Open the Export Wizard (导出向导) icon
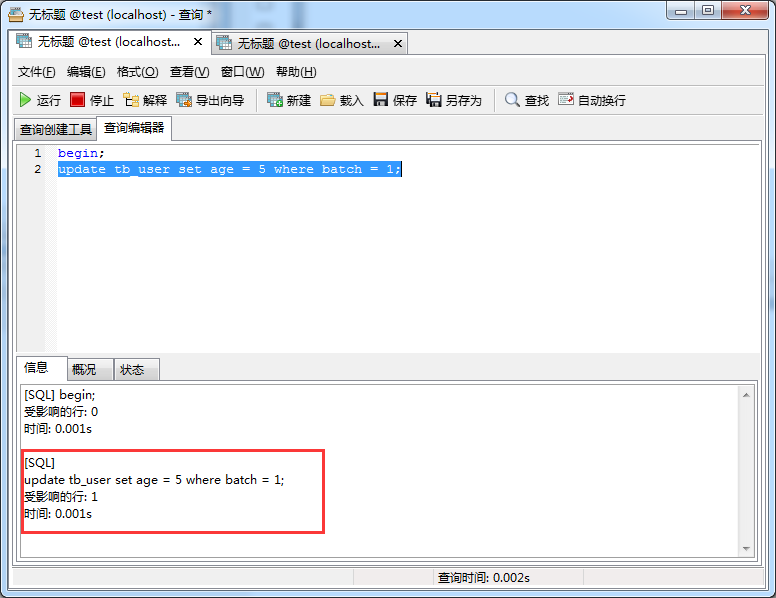776x598 pixels. click(x=184, y=100)
